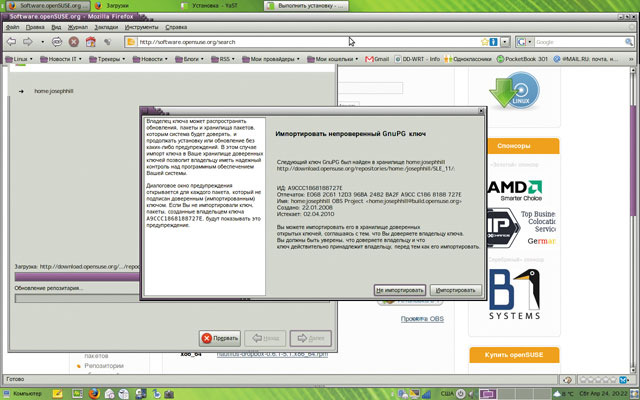This screenshot has width=640, height=400.
Task: Open Проекта OBS link
Action: [x=422, y=319]
